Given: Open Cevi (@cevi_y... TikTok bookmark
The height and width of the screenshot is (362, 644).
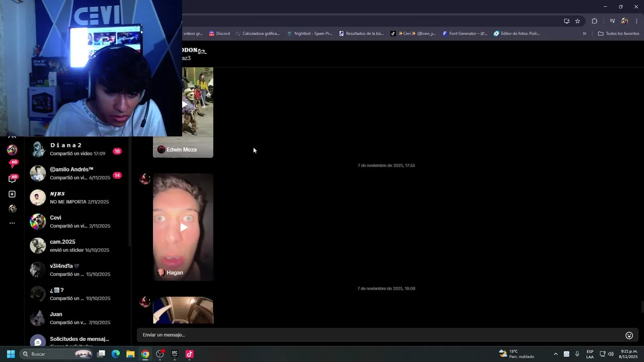Looking at the screenshot, I should (413, 34).
